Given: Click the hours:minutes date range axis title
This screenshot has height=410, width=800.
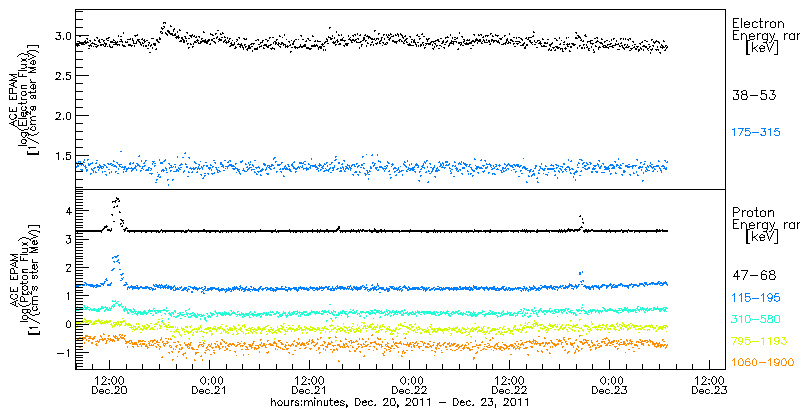Looking at the screenshot, I should (x=399, y=402).
